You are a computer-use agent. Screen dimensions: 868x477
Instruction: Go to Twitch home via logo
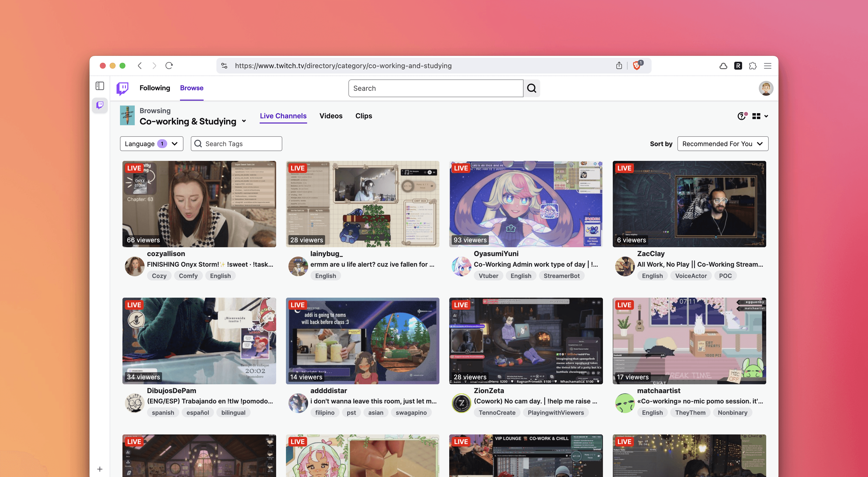tap(122, 88)
